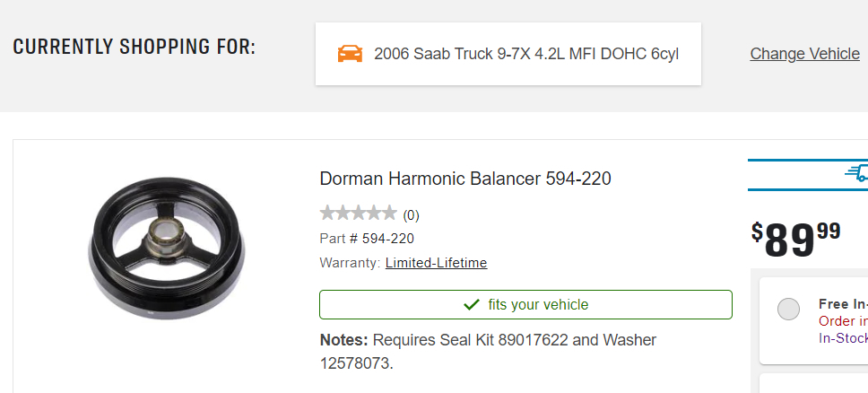Click the orange car icon

pos(350,54)
